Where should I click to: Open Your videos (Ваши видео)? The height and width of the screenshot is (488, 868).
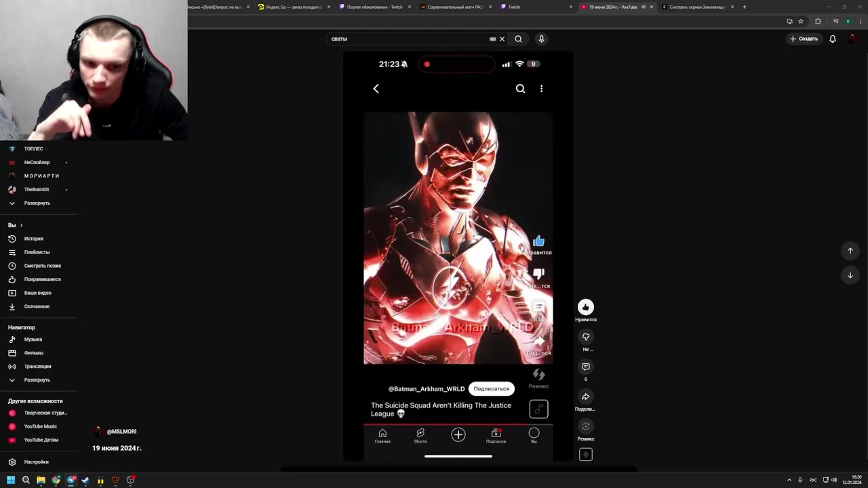pyautogui.click(x=37, y=293)
